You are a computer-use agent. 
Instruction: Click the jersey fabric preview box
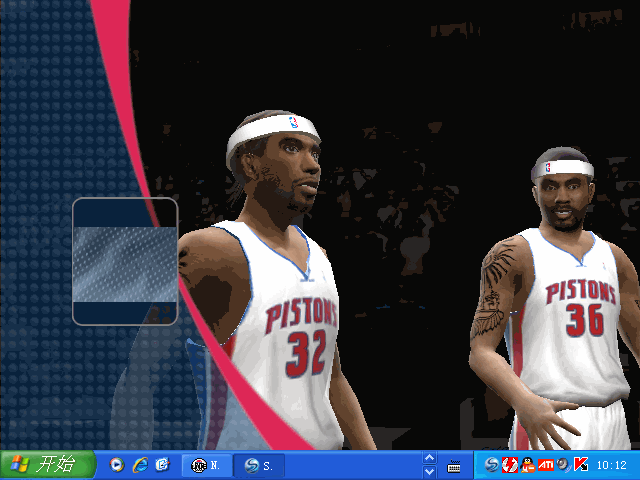(x=125, y=261)
